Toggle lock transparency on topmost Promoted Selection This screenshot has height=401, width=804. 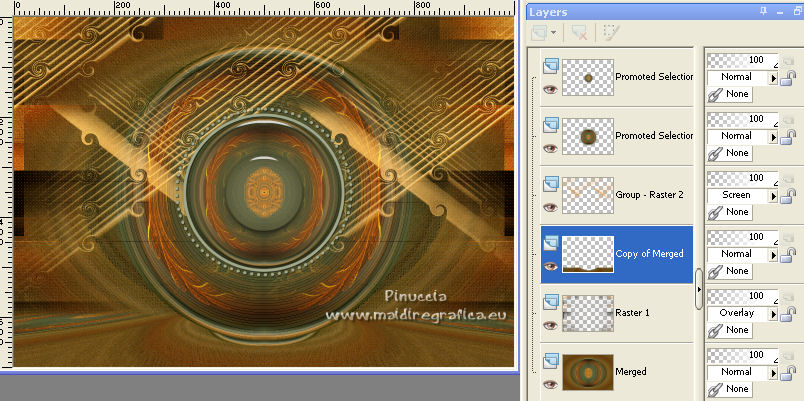788,78
